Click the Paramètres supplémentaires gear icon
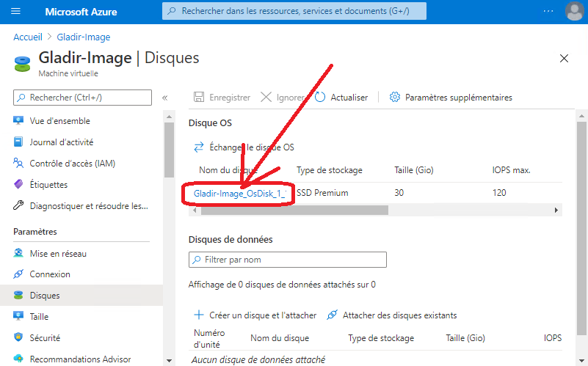 click(x=395, y=97)
